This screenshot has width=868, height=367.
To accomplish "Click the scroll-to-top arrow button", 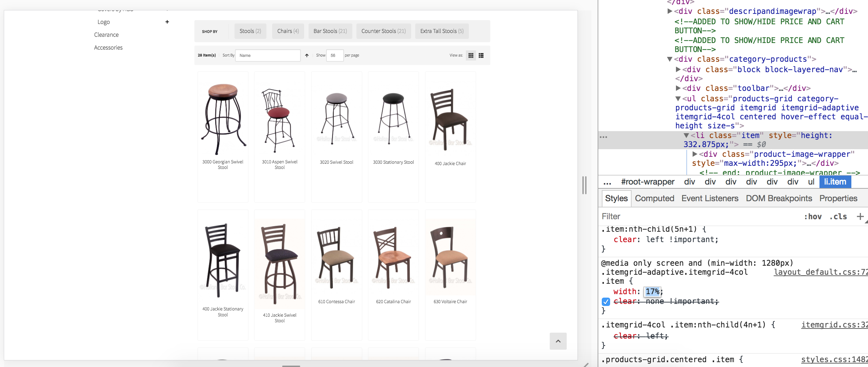I will 558,341.
